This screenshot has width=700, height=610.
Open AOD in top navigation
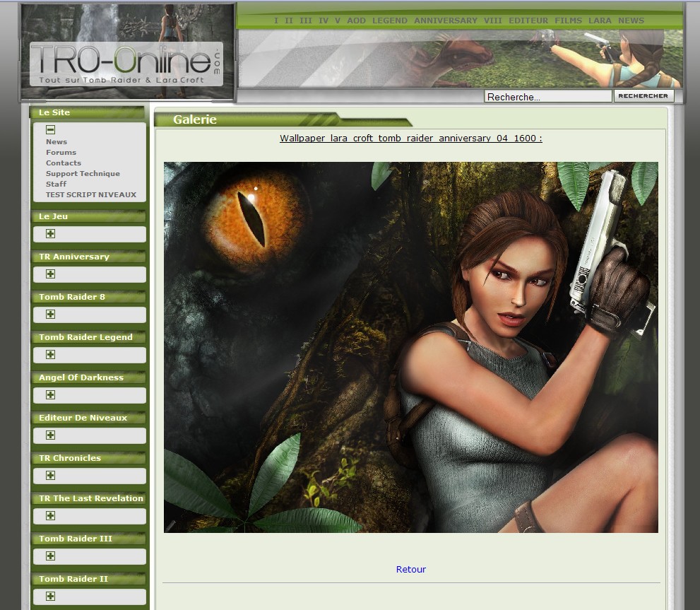[x=356, y=20]
